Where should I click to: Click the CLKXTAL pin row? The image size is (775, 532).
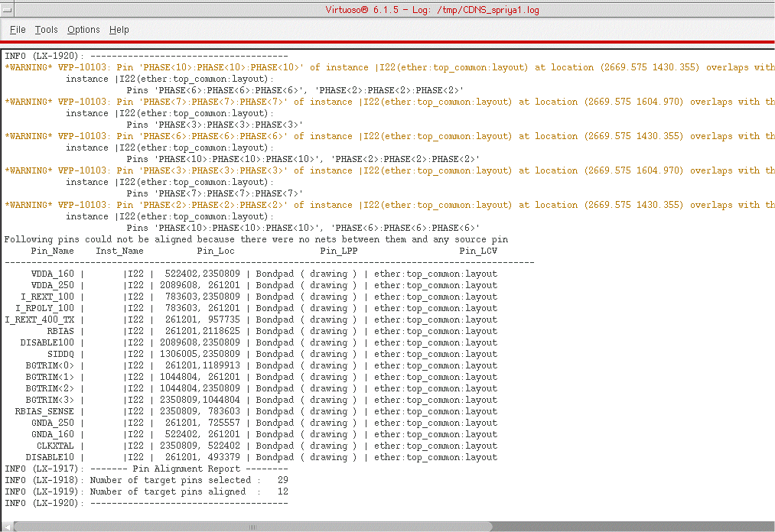coord(251,446)
